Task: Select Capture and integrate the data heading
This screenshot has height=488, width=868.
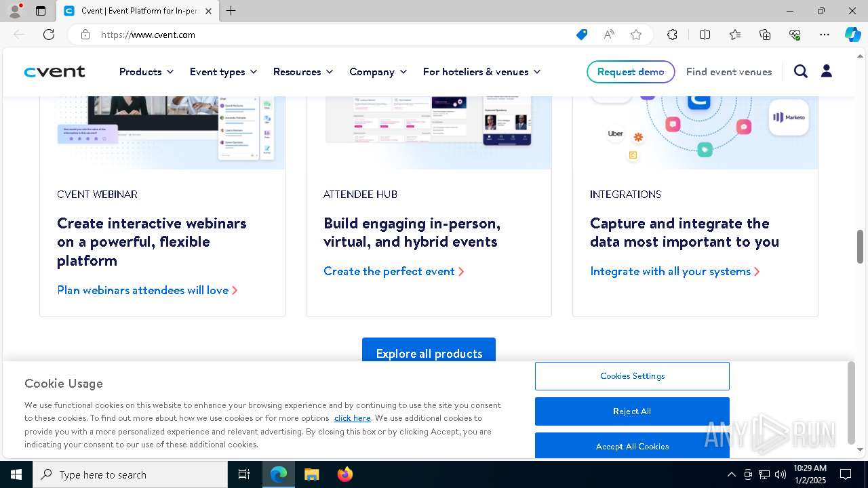Action: [684, 232]
